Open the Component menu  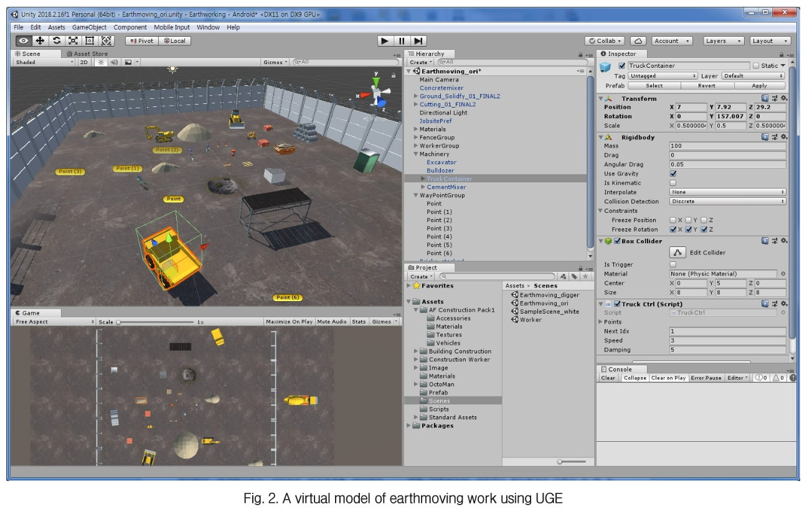tap(130, 27)
